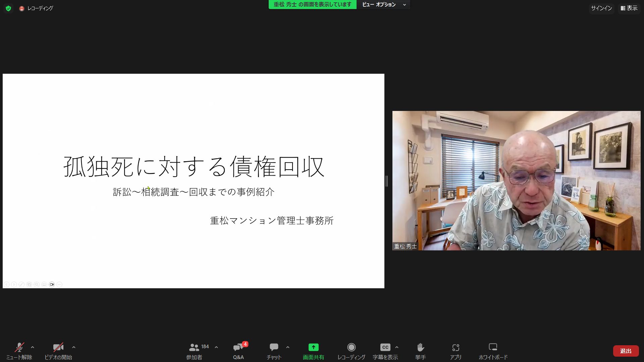Click the text 重松マンション管理士事務所 on slide
Screen dimensions: 644x362
(x=272, y=221)
